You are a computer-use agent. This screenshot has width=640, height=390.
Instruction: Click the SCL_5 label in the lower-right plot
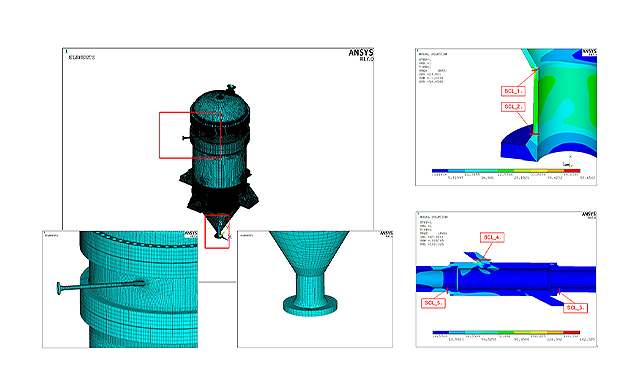pos(433,303)
